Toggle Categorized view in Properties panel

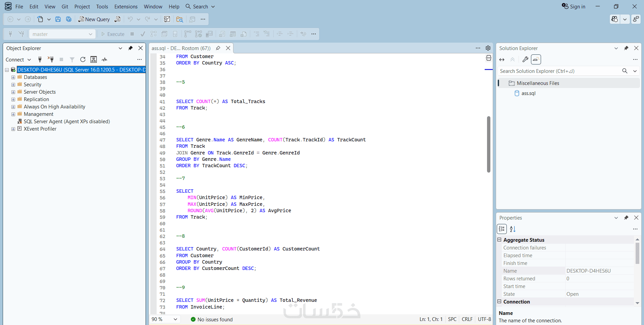pyautogui.click(x=502, y=229)
